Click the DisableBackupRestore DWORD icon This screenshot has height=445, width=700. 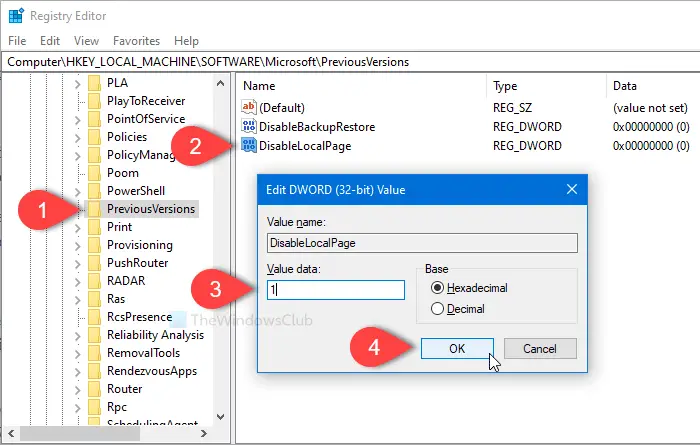coord(249,126)
